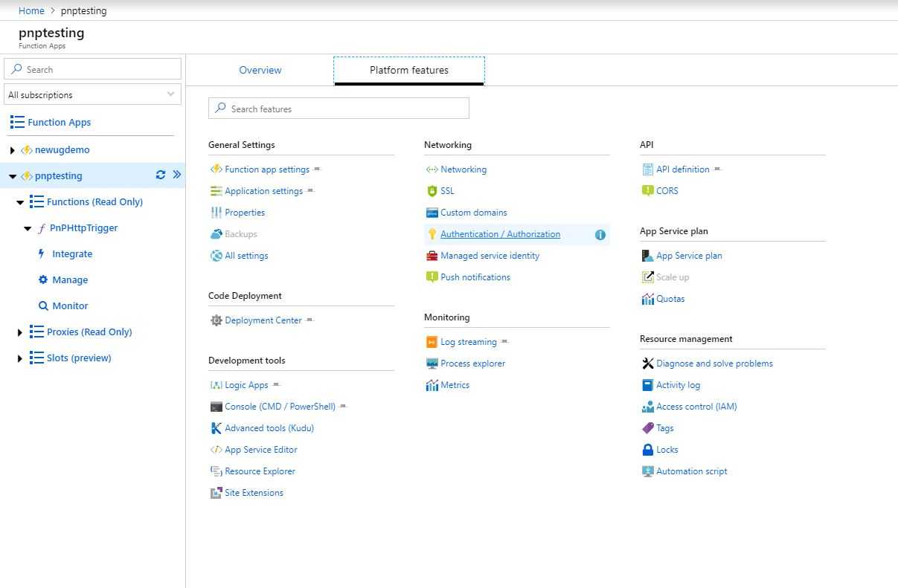Viewport: 898px width, 588px height.
Task: Click the Tags purple icon
Action: point(648,428)
